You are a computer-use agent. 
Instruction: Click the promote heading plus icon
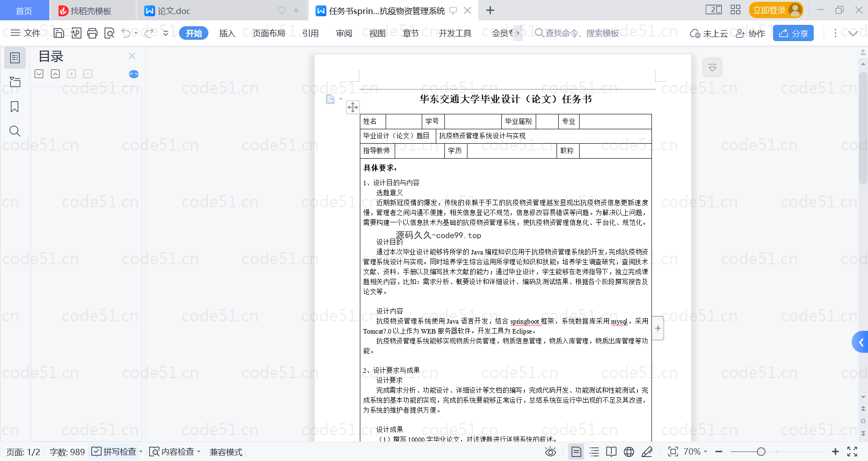point(71,74)
